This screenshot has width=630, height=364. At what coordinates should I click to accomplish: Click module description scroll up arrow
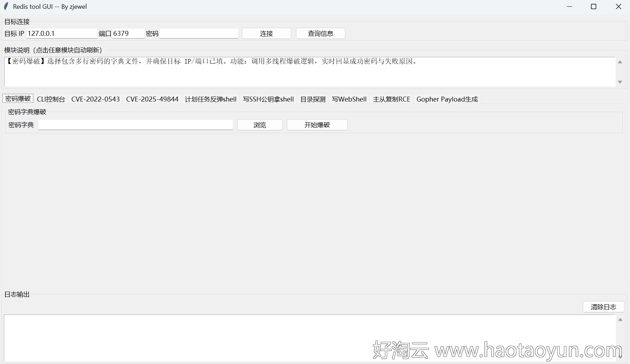(x=620, y=62)
